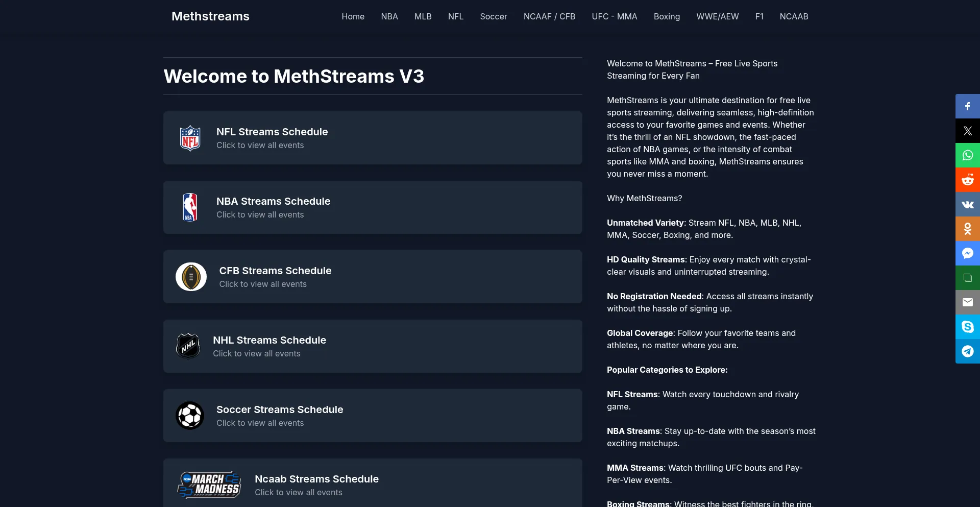
Task: Click 'Popular Categories to Explore:' text
Action: pos(667,370)
